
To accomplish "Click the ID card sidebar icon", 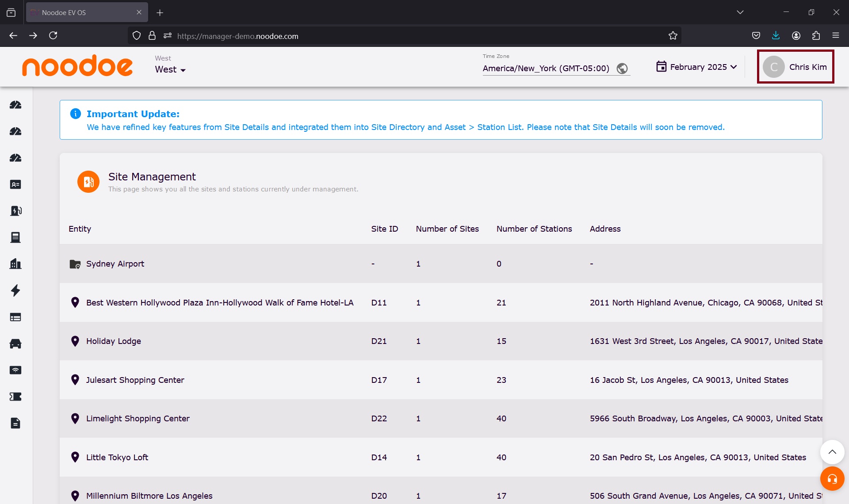I will (x=15, y=184).
